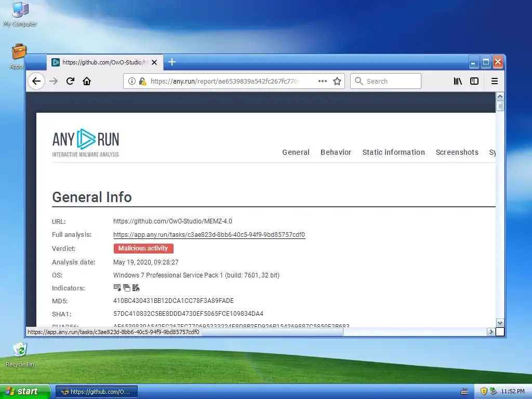Click the Search input box
Image resolution: width=532 pixels, height=399 pixels.
(x=386, y=81)
